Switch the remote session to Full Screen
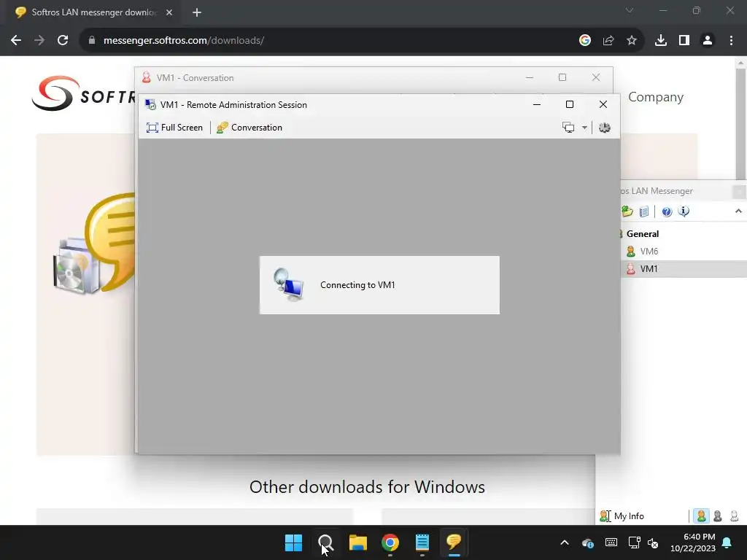The height and width of the screenshot is (560, 747). 174,128
